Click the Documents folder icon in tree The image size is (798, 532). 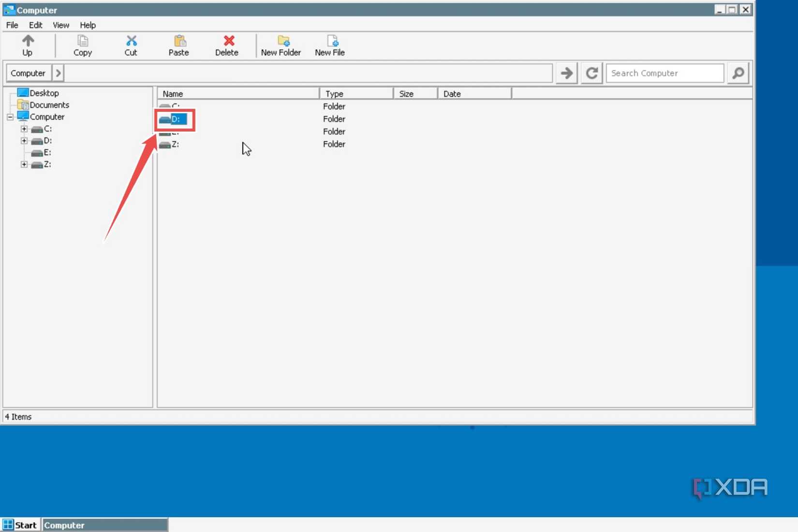click(23, 104)
